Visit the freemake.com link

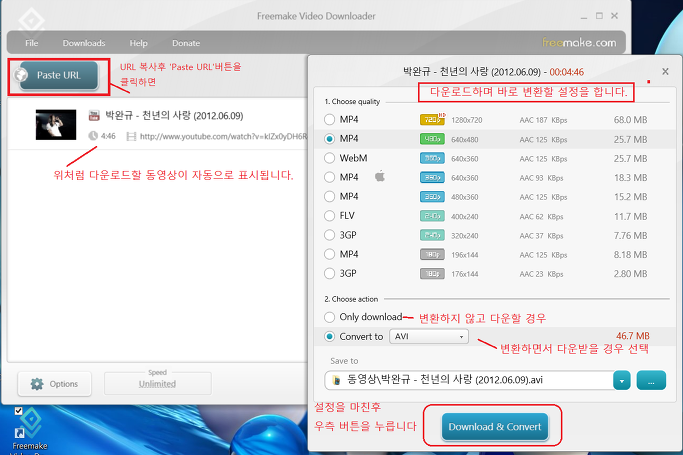pyautogui.click(x=579, y=43)
